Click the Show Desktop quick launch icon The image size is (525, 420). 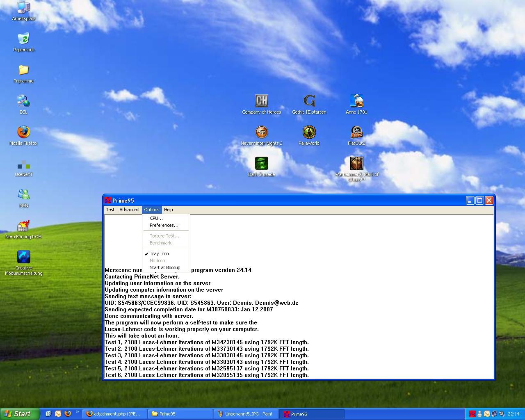(x=48, y=413)
